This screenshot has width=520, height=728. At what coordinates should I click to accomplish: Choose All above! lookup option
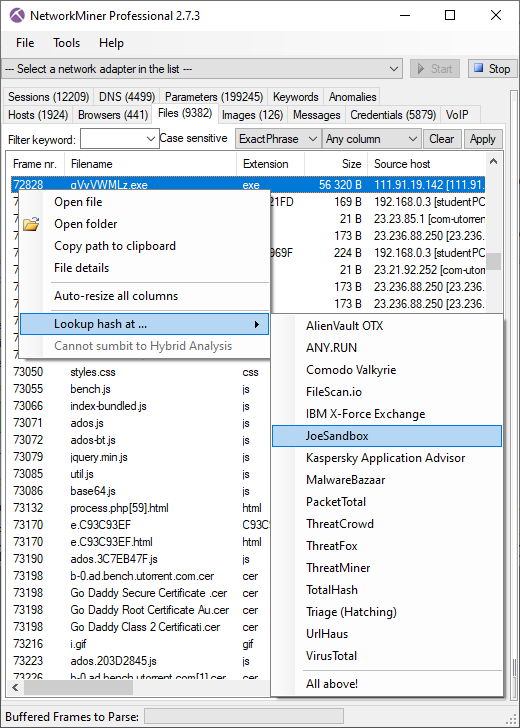point(387,683)
